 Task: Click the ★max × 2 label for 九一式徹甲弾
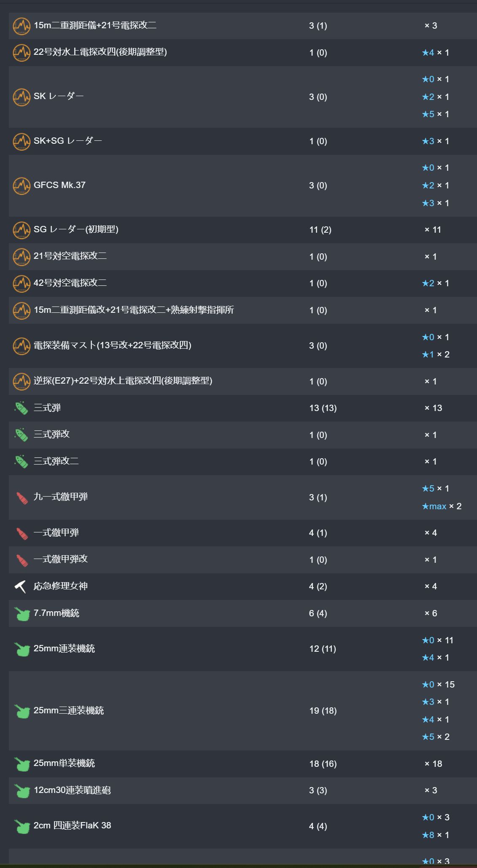442,506
